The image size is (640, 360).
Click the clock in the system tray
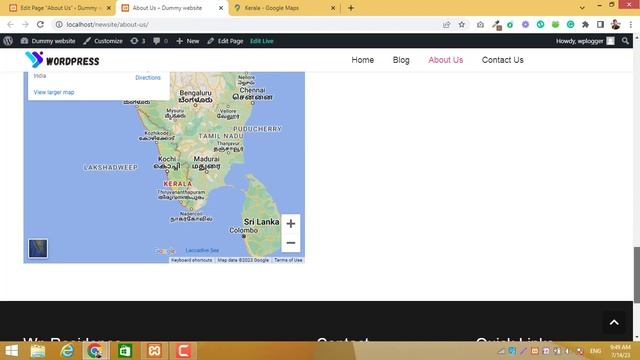620,351
